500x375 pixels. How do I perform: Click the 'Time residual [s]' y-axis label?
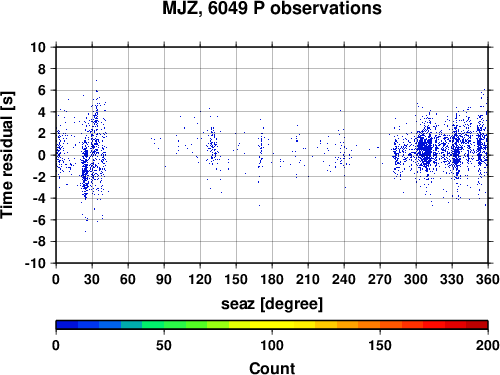(x=7, y=155)
